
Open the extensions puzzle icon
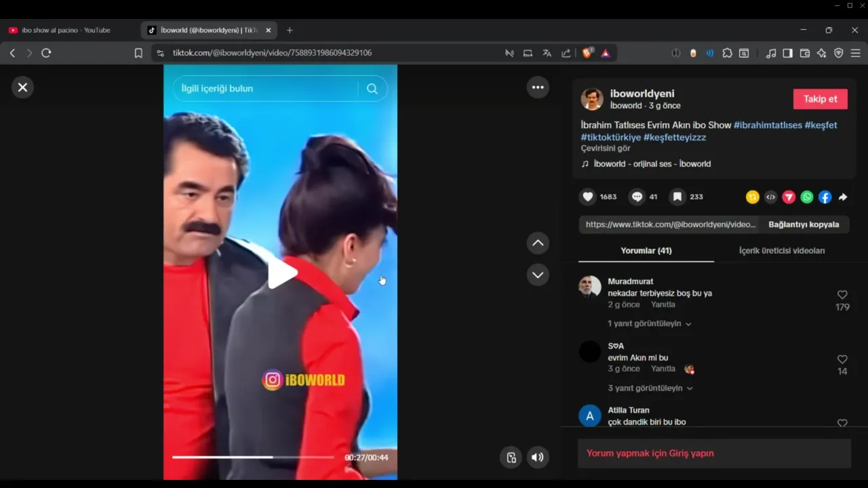tap(727, 53)
